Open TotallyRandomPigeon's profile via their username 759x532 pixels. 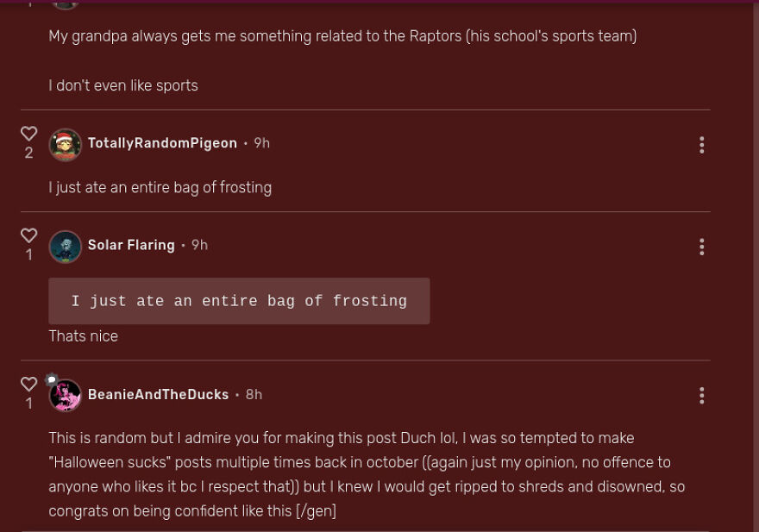coord(162,143)
